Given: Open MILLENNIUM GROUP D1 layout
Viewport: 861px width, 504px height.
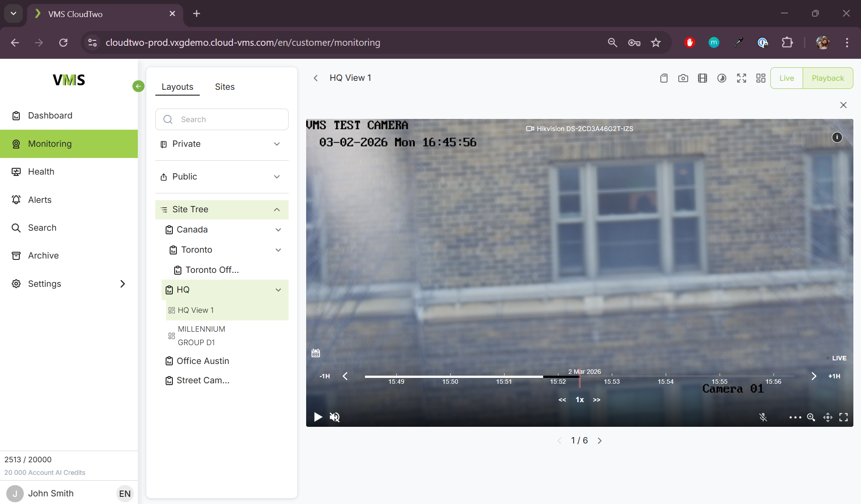Looking at the screenshot, I should click(201, 336).
